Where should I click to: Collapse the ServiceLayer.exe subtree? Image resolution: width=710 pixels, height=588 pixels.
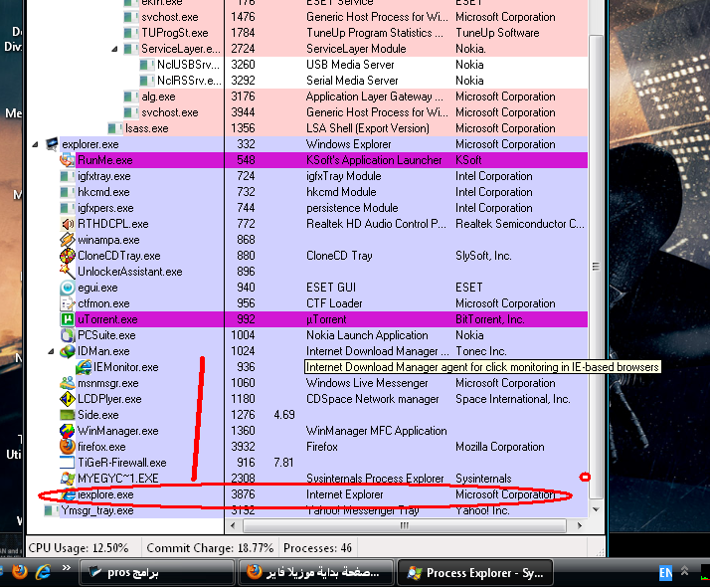pyautogui.click(x=114, y=49)
